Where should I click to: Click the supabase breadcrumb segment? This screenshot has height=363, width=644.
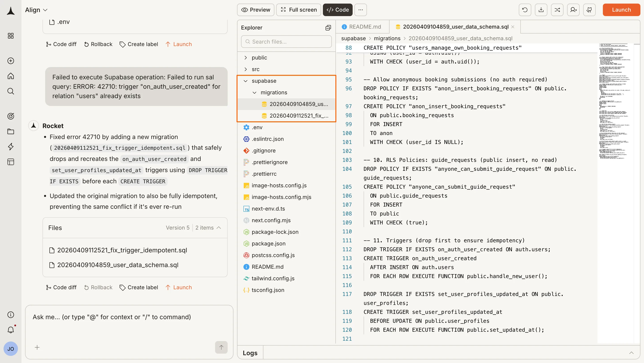[353, 38]
